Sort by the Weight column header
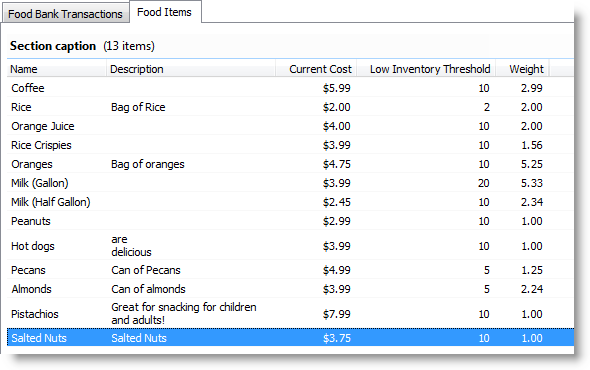The height and width of the screenshot is (370, 590). (522, 69)
